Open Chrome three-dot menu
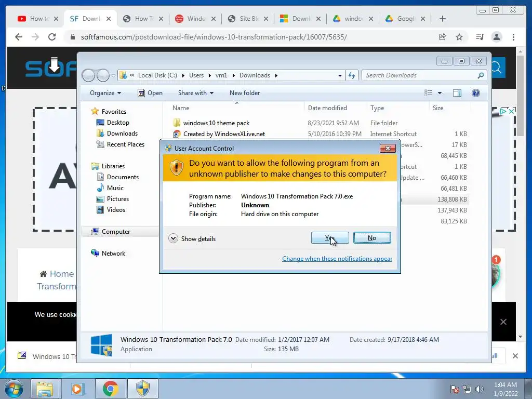 click(x=513, y=37)
